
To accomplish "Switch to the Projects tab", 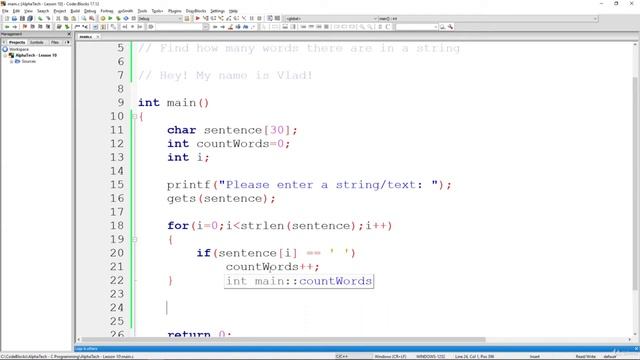I will coord(17,42).
